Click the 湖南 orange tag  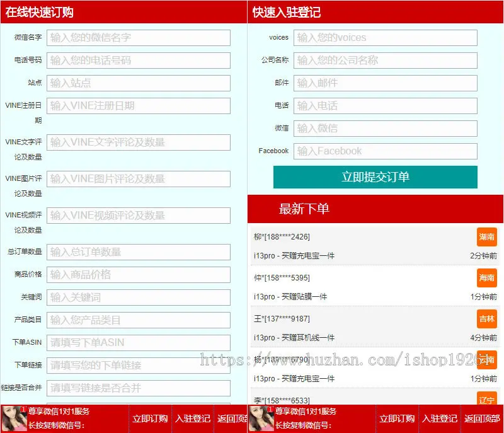coord(486,237)
